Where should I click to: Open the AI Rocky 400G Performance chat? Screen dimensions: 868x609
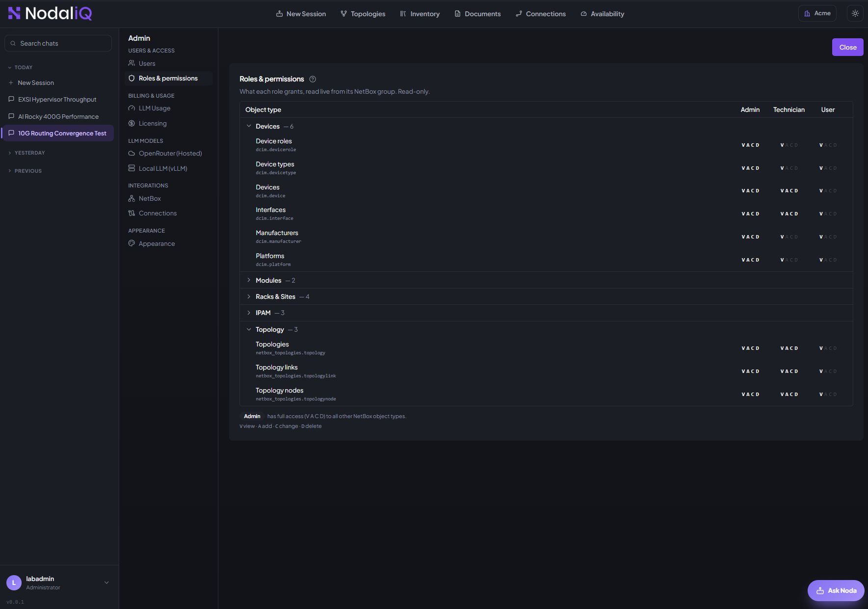[58, 116]
